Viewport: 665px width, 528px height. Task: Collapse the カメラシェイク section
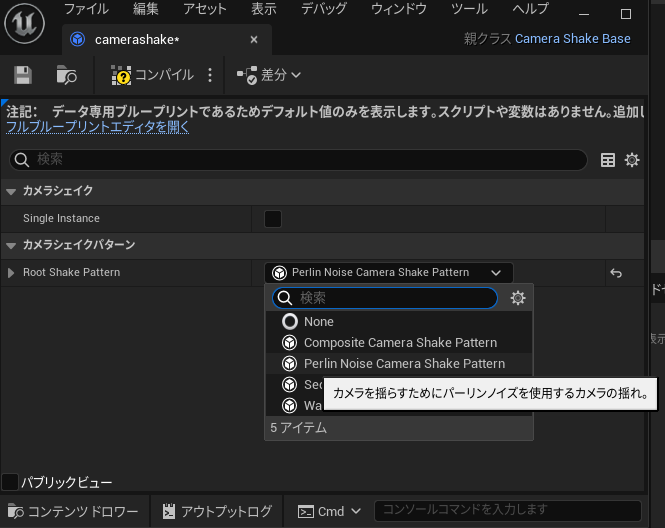click(x=11, y=191)
